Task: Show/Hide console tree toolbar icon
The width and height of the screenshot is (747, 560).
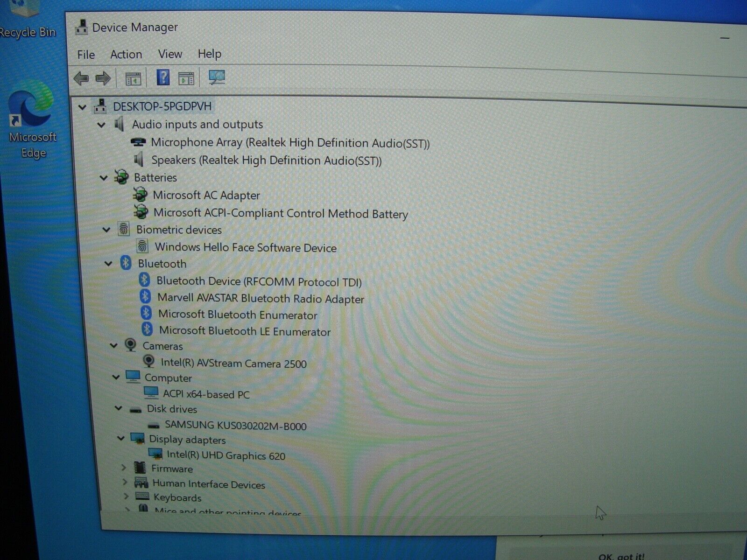Action: coord(133,78)
